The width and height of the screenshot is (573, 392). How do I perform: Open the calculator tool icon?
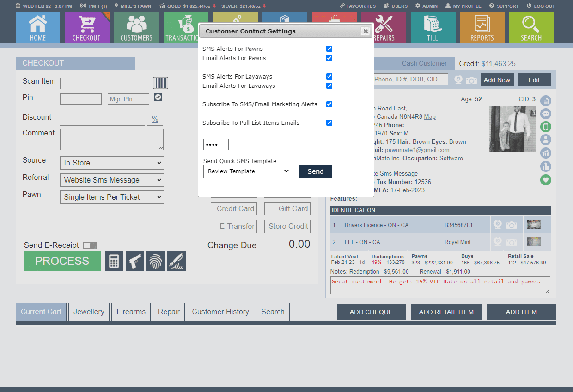coord(114,261)
